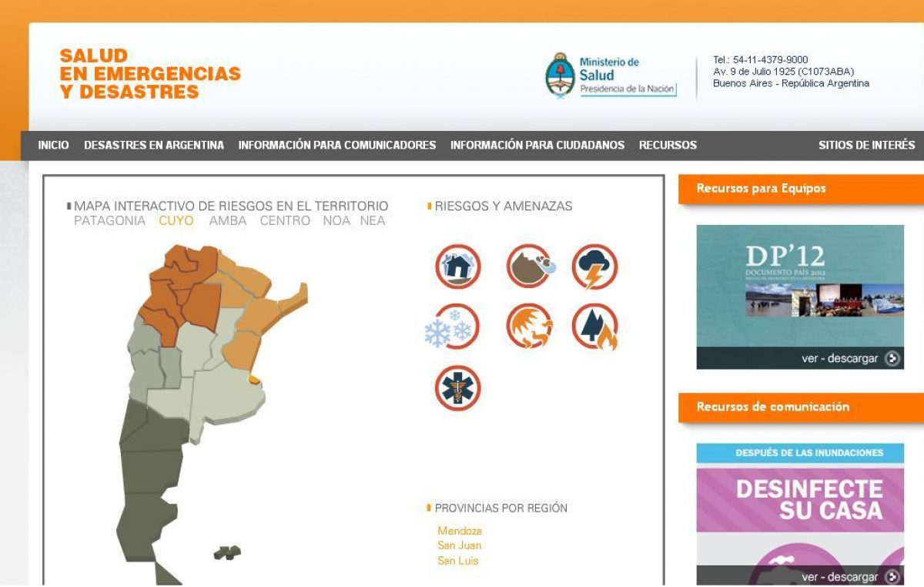Click the arrow icon on DP'12 ver - descargar
The height and width of the screenshot is (587, 924).
coord(892,358)
